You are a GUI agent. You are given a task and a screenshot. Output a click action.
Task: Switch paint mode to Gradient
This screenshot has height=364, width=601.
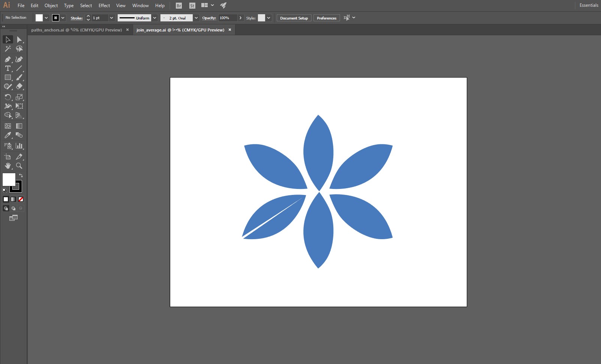click(x=13, y=199)
